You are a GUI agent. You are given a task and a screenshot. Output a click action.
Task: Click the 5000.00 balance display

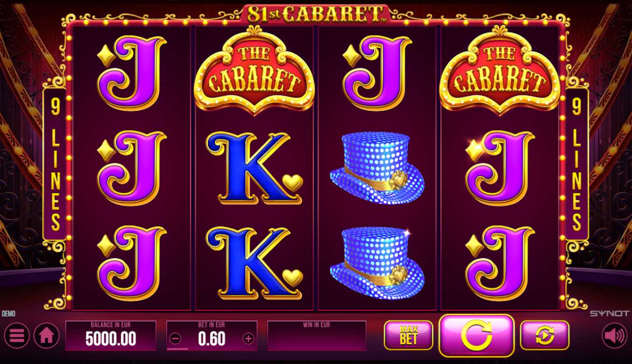click(111, 336)
